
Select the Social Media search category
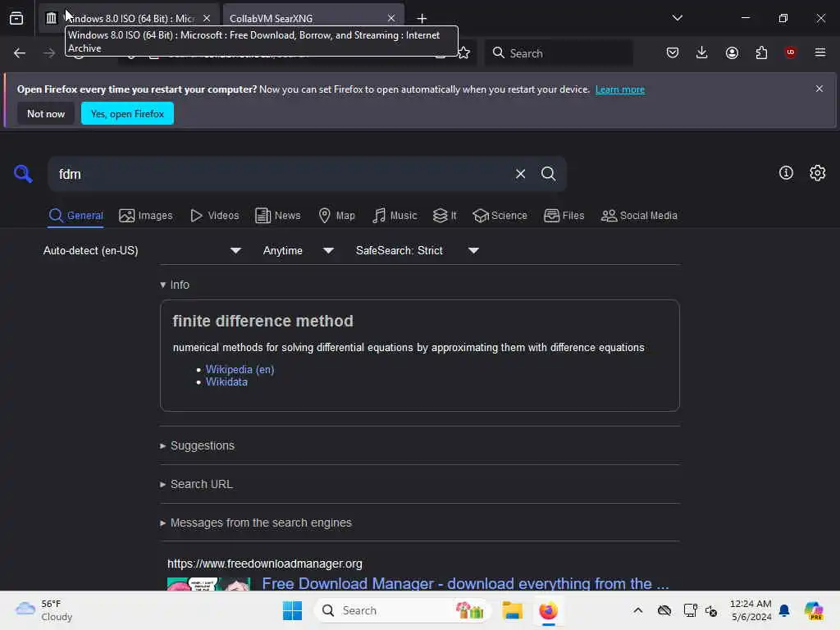[639, 216]
